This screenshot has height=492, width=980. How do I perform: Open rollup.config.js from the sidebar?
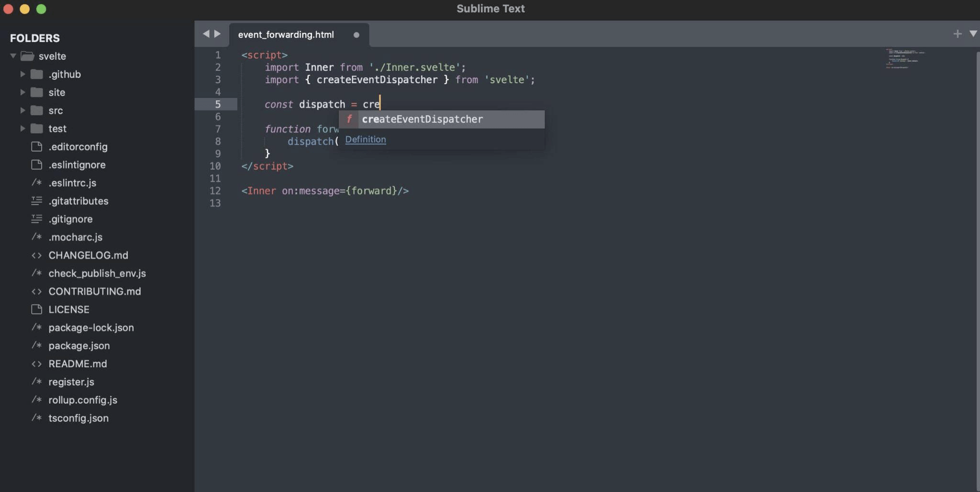coord(83,400)
